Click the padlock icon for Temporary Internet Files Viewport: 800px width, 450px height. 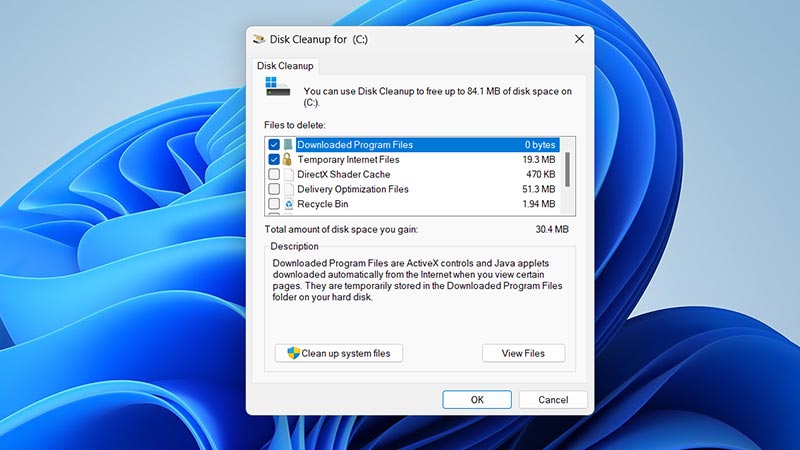(x=288, y=159)
